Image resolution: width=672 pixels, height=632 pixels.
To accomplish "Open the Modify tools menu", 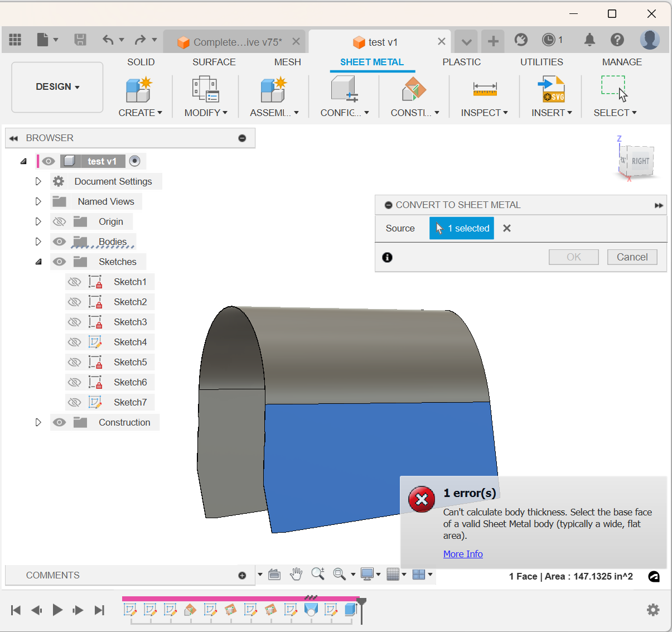I will pos(205,113).
